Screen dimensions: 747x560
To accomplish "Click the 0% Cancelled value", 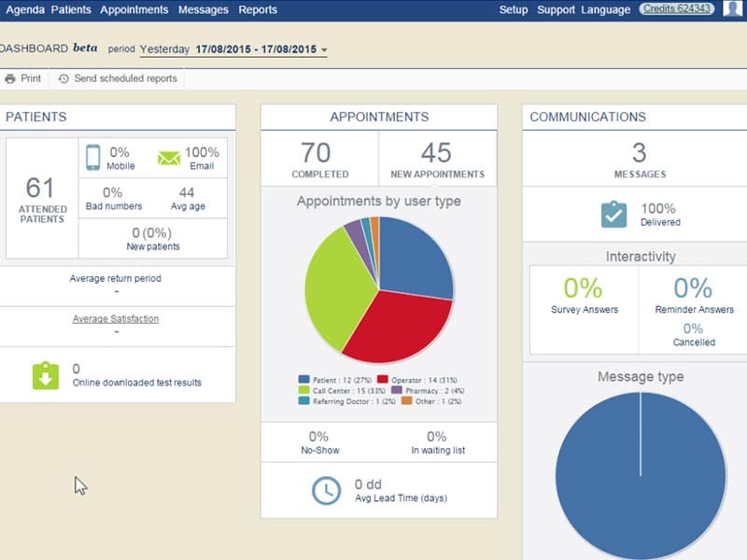I will tap(693, 329).
